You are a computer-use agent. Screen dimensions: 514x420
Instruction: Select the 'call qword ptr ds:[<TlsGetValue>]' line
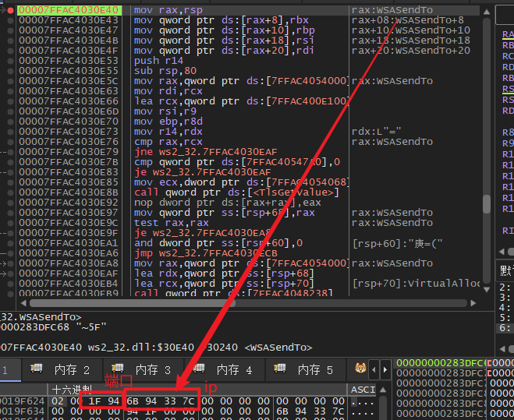click(x=236, y=192)
